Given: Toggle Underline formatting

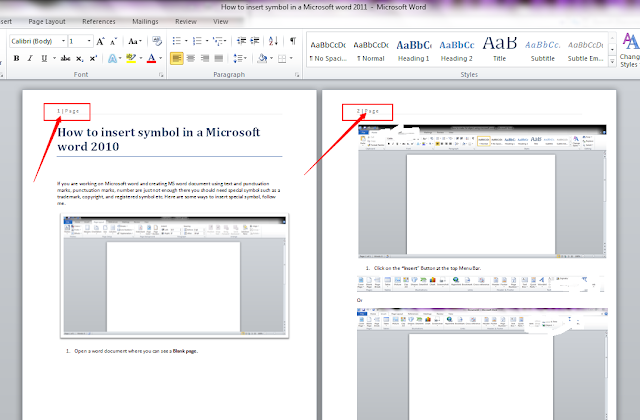Looking at the screenshot, I should pyautogui.click(x=44, y=58).
